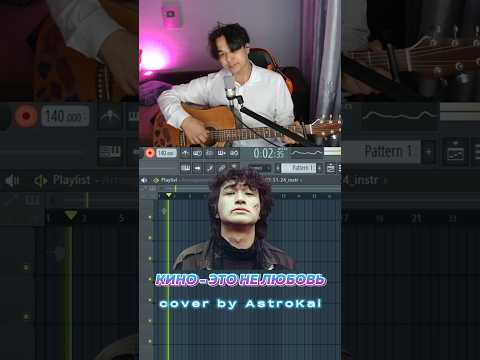The image size is (480, 360).
Task: Select the brush icon in second toolbar row
Action: click(210, 168)
